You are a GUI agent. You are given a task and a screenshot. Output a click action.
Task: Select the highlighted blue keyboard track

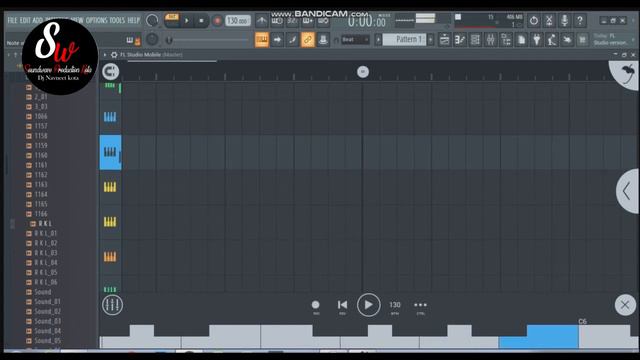pos(110,152)
